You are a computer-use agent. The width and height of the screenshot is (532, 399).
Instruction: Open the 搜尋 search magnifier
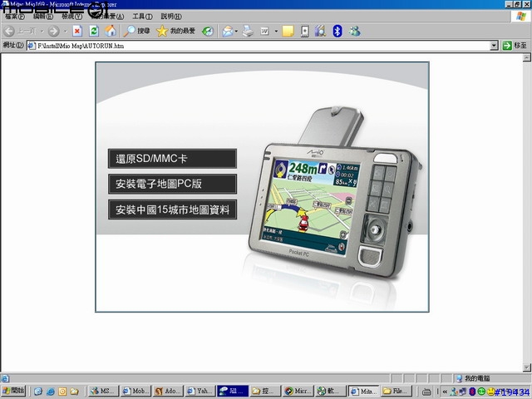pyautogui.click(x=136, y=32)
